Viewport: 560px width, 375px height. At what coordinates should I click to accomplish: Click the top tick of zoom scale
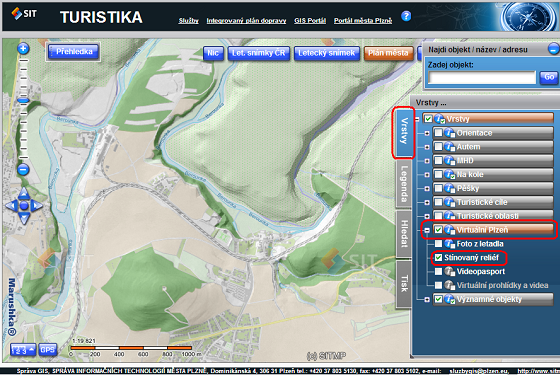(23, 61)
